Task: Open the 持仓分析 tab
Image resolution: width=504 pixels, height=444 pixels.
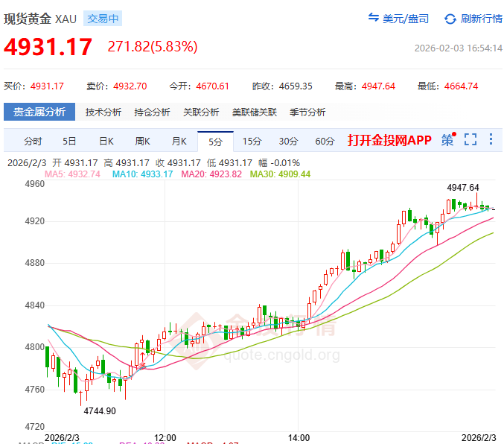Action: tap(152, 112)
